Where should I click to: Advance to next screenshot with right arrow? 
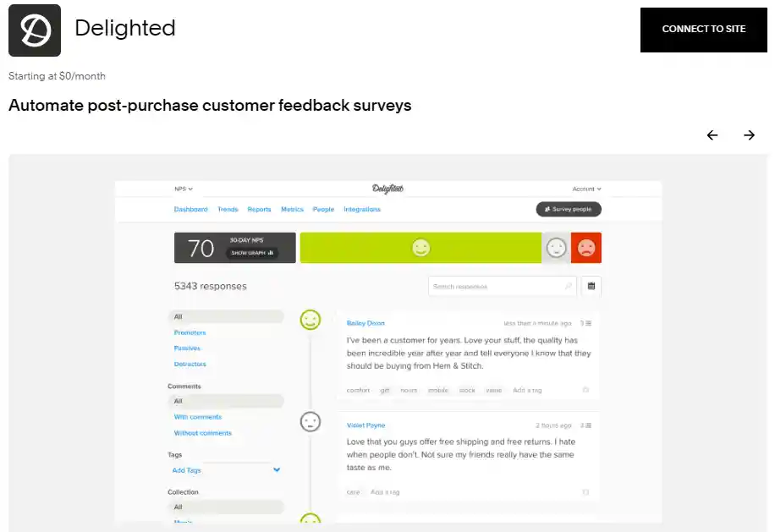750,135
